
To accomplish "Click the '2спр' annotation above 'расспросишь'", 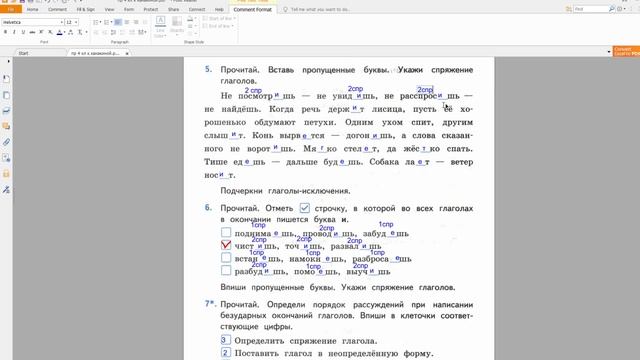I will pyautogui.click(x=425, y=89).
